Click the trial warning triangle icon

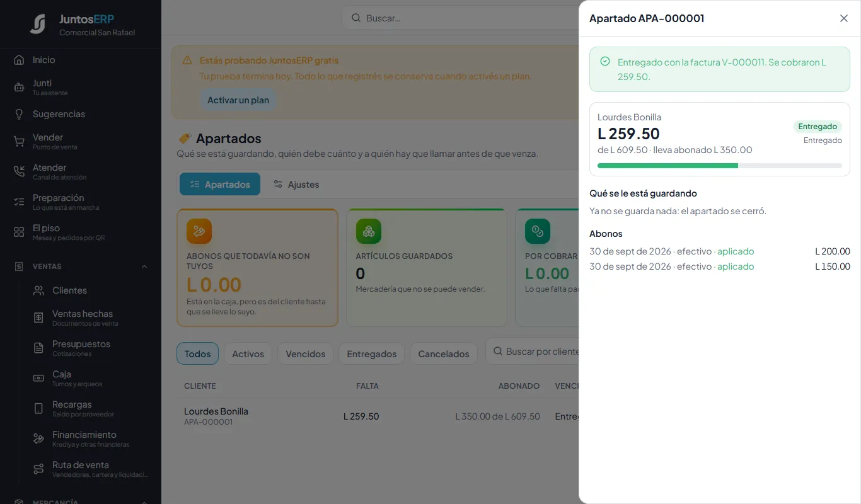187,60
